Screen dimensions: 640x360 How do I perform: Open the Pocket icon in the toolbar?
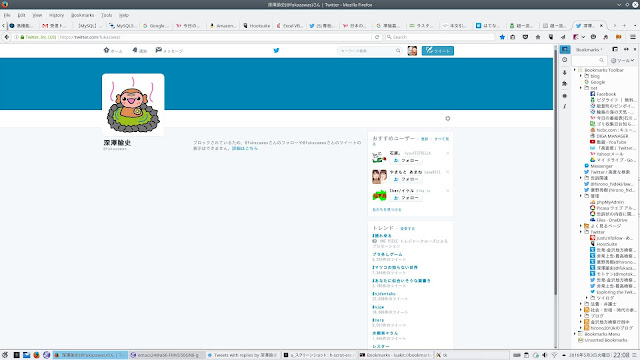525,37
